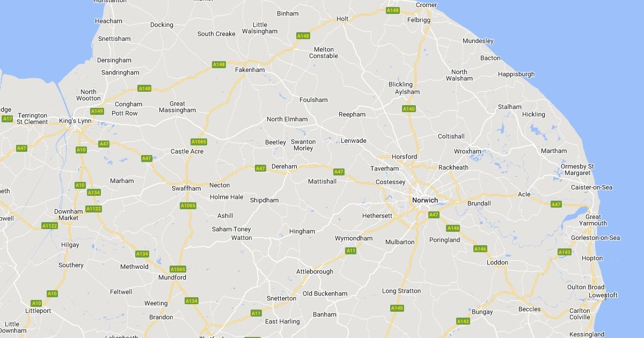Click the Wroxham village label

pyautogui.click(x=467, y=151)
